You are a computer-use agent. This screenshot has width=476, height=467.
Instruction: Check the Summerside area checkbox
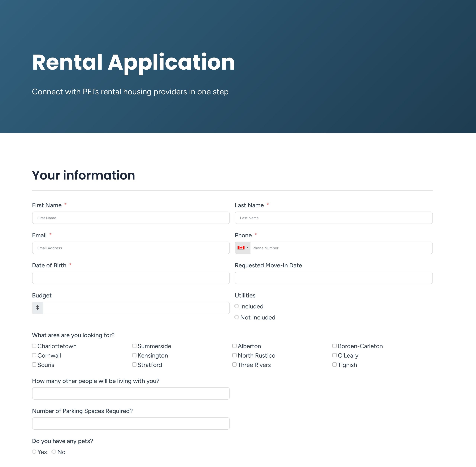click(134, 346)
